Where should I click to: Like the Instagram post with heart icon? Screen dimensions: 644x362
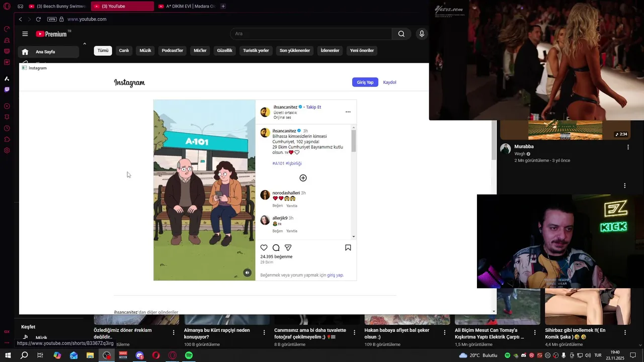pos(264,247)
